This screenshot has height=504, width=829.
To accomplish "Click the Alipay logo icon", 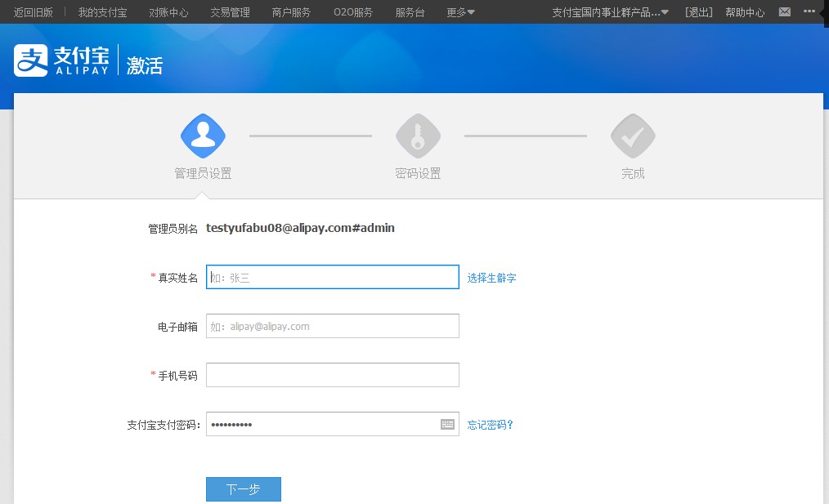I will tap(31, 60).
